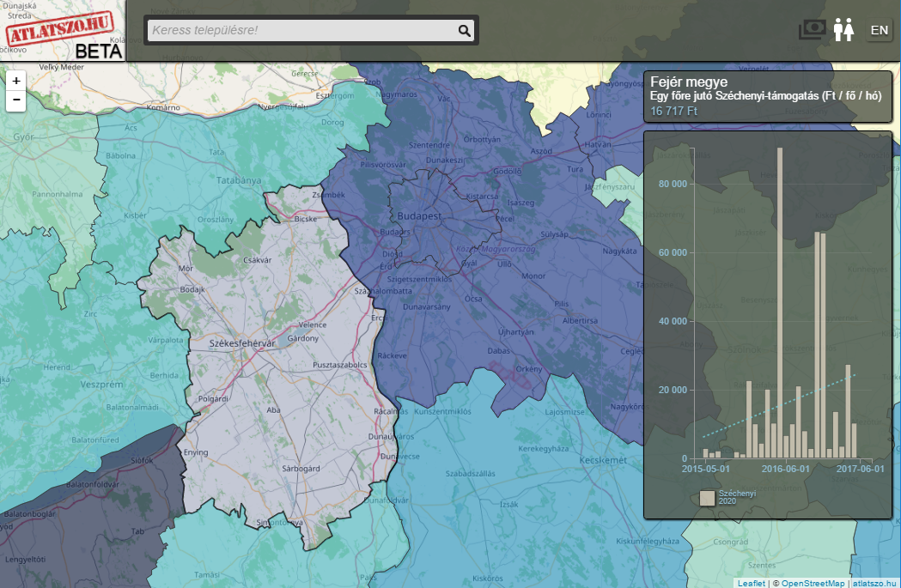The width and height of the screenshot is (901, 588).
Task: Switch language with the EN button
Action: coord(879,30)
